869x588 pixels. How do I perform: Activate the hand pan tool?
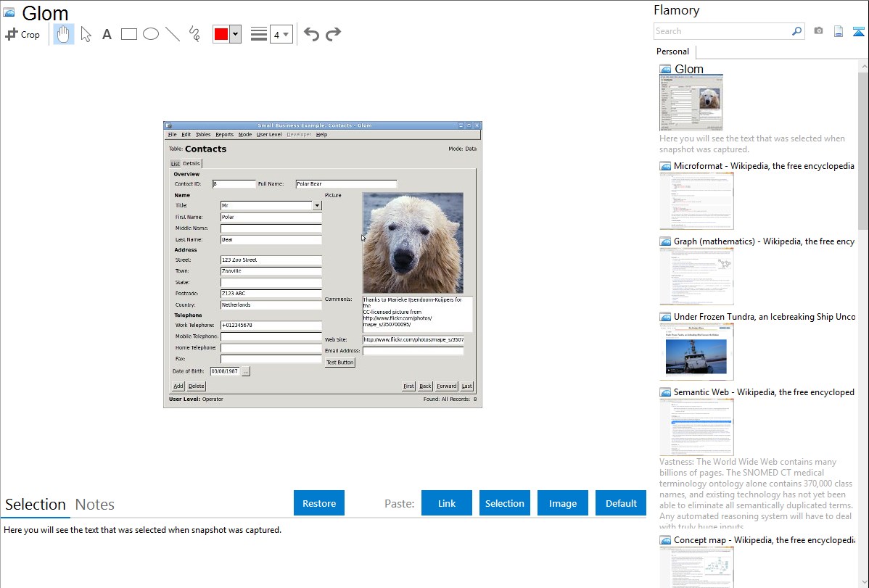(x=64, y=34)
